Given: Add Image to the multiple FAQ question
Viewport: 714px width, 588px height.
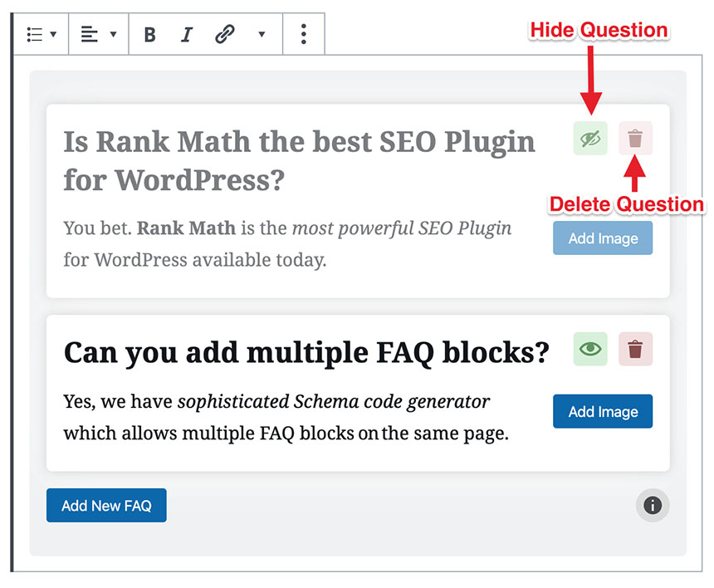Looking at the screenshot, I should pos(603,412).
